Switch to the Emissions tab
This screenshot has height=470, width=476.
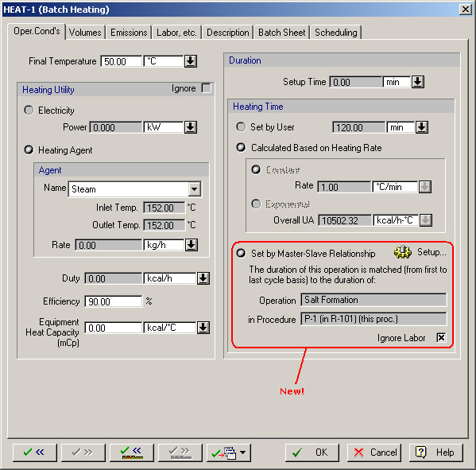click(x=129, y=33)
